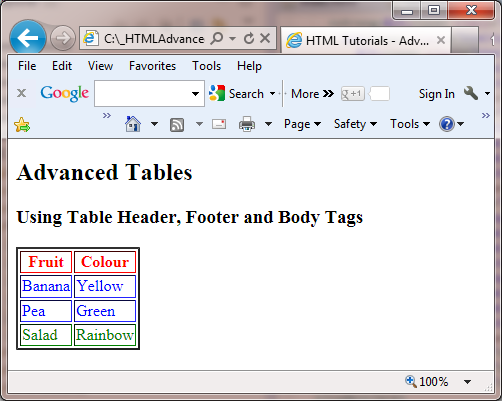Click the Print icon
502x401 pixels.
(247, 124)
